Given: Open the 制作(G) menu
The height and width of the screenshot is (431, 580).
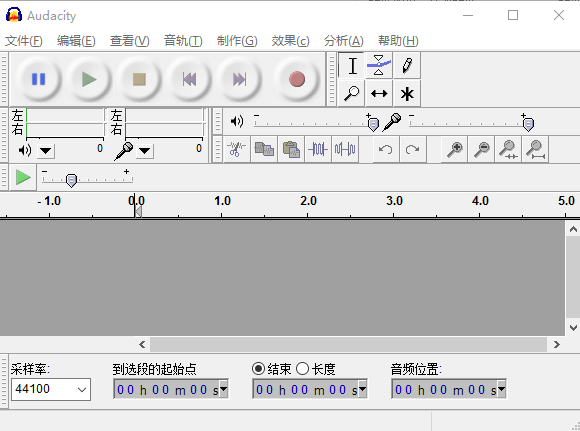Looking at the screenshot, I should click(x=237, y=41).
